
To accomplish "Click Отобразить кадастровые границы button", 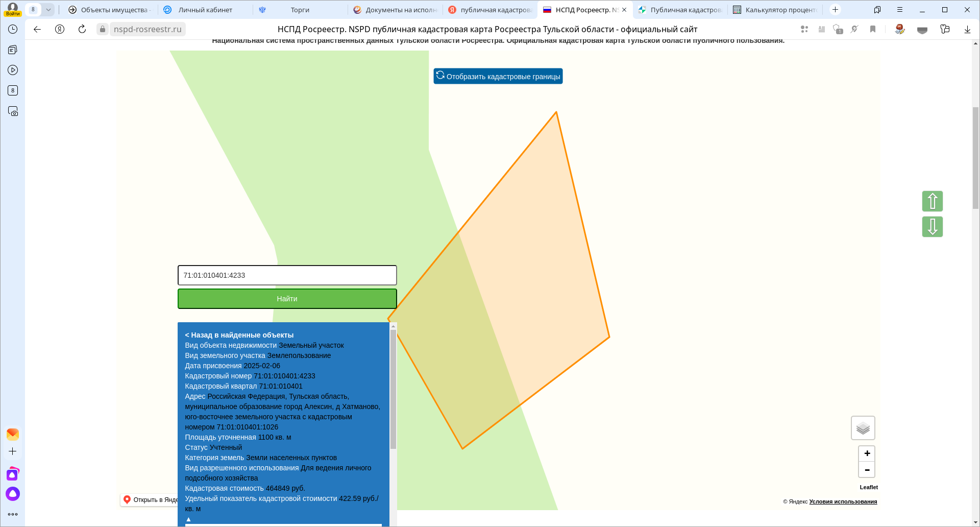I will (x=498, y=76).
